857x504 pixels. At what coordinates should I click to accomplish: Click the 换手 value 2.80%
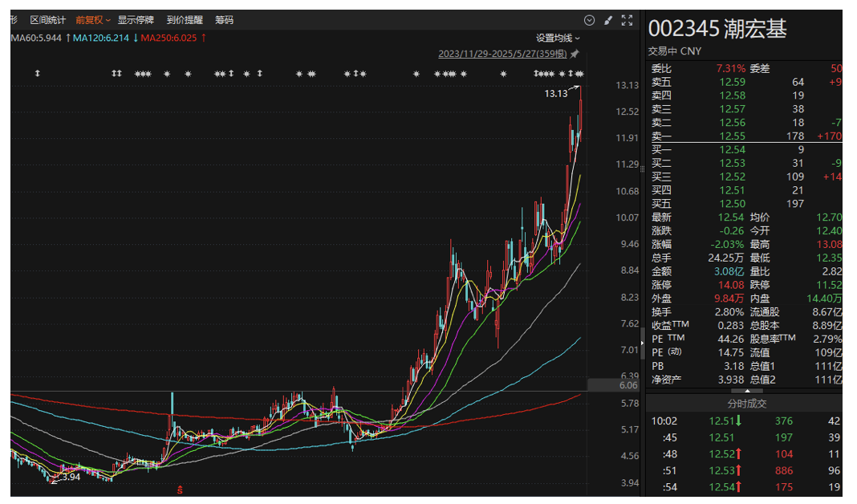click(x=729, y=312)
